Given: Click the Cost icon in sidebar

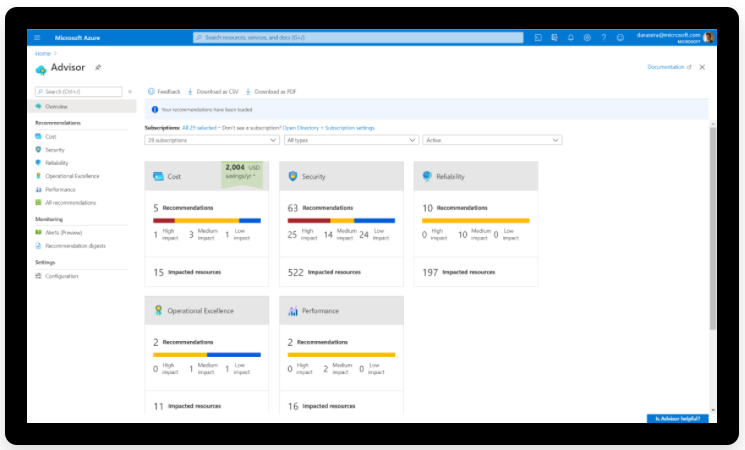Looking at the screenshot, I should [x=38, y=136].
